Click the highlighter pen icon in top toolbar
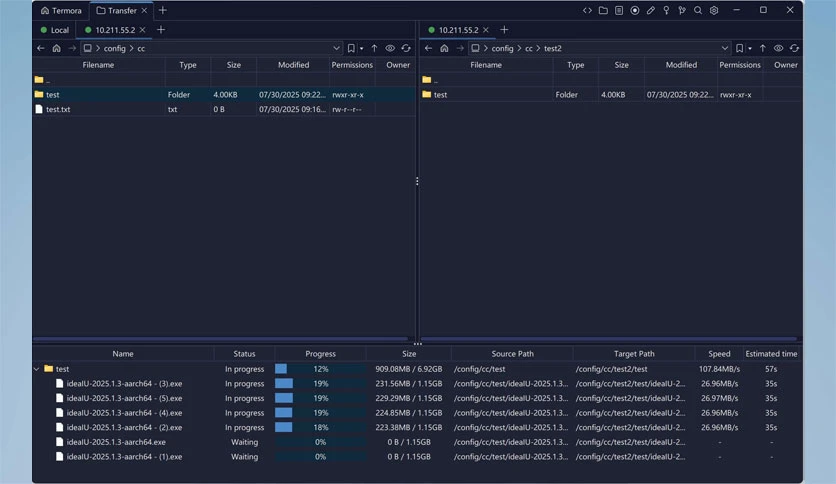836x484 pixels. pos(650,10)
